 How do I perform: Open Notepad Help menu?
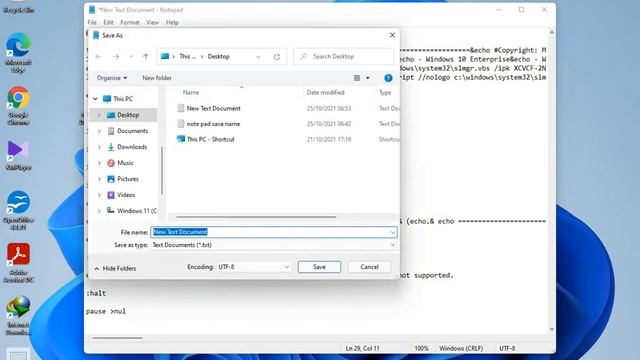(x=172, y=22)
